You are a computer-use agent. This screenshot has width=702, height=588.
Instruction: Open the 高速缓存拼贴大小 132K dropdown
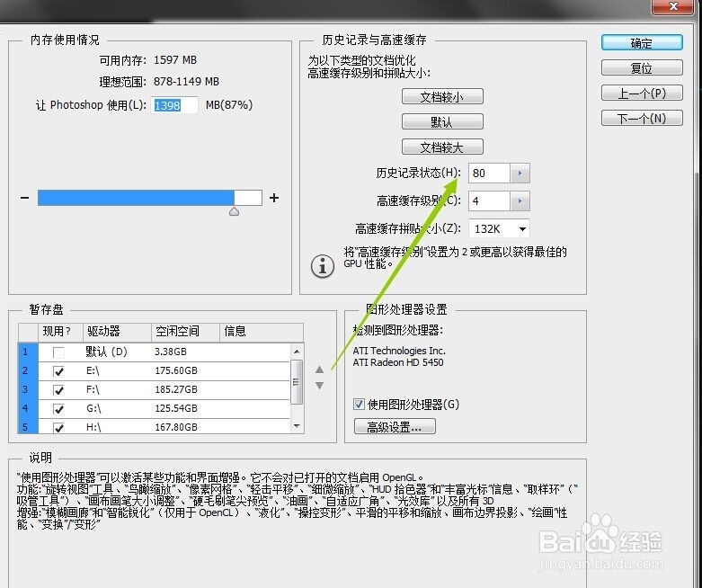click(x=499, y=229)
